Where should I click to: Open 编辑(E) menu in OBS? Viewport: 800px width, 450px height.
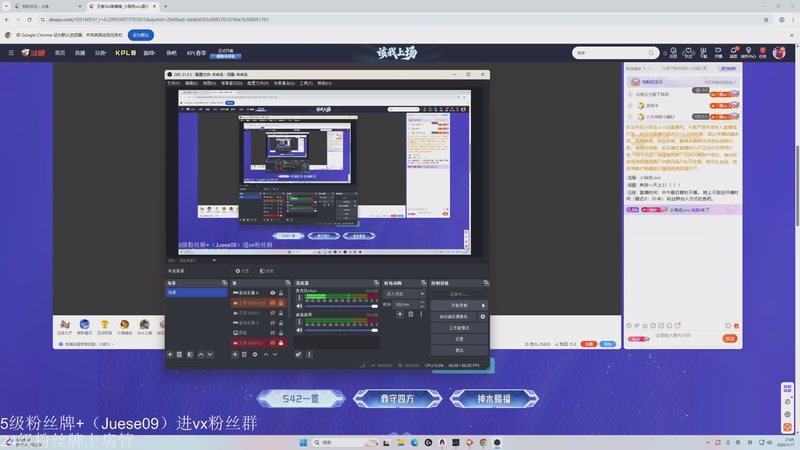[x=191, y=83]
